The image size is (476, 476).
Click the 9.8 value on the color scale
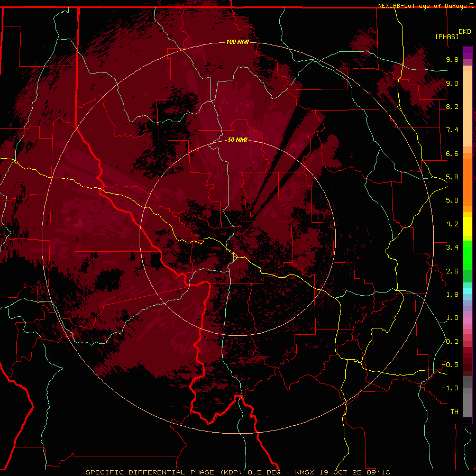coord(452,59)
